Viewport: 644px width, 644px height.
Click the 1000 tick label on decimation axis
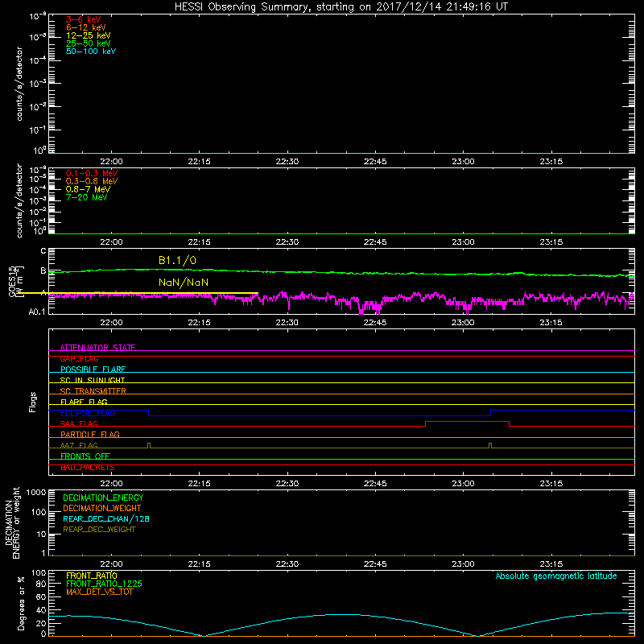pyautogui.click(x=35, y=493)
